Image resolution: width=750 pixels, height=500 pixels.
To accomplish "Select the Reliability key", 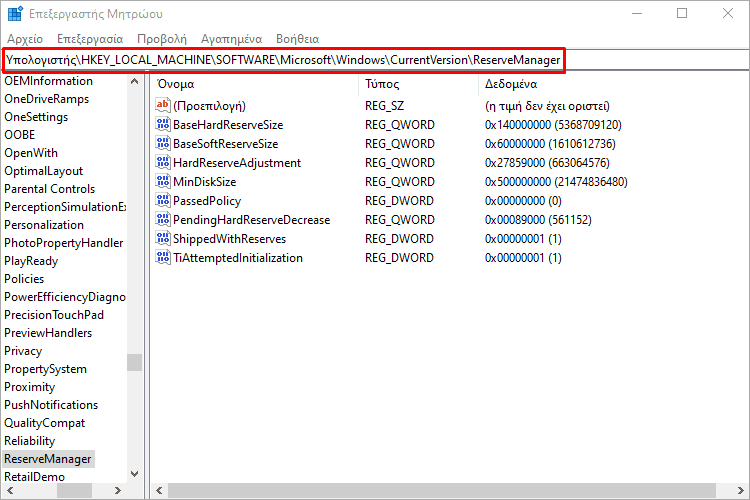I will (29, 441).
